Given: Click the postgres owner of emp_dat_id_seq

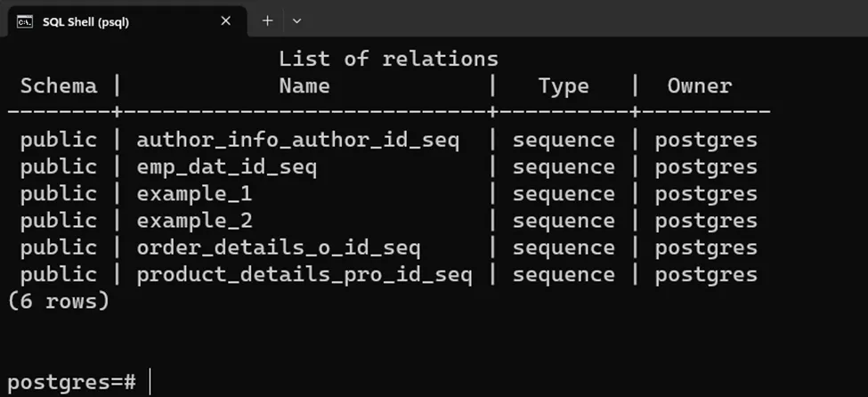Looking at the screenshot, I should [706, 166].
